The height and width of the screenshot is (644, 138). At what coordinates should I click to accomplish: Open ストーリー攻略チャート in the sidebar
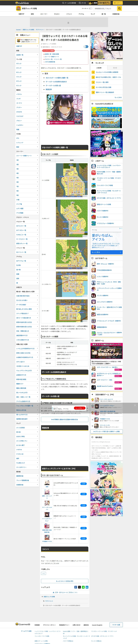point(27,156)
